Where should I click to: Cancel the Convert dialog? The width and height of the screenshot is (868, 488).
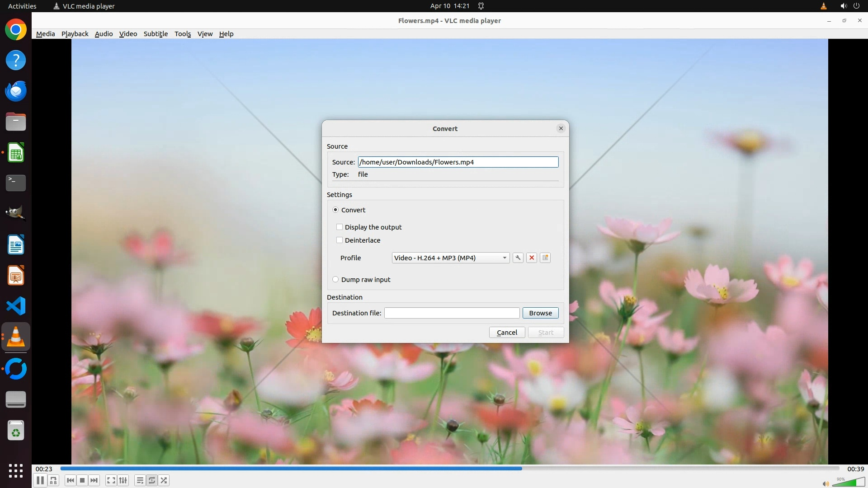(507, 332)
